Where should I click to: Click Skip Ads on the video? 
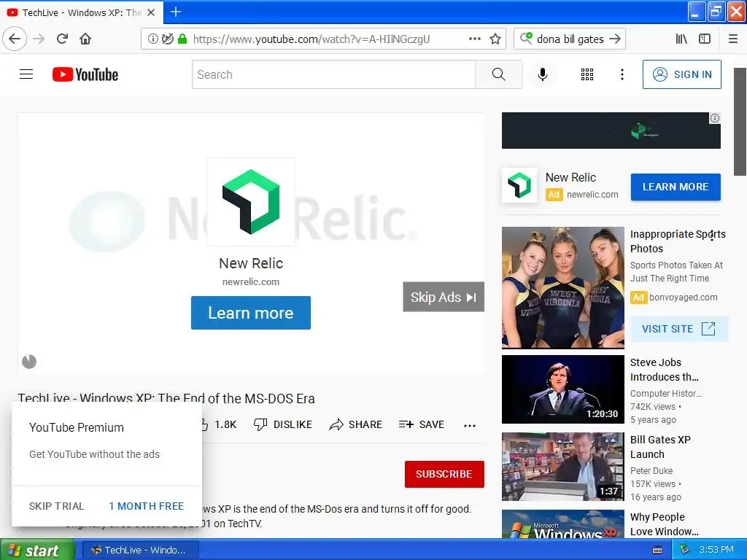pos(444,297)
